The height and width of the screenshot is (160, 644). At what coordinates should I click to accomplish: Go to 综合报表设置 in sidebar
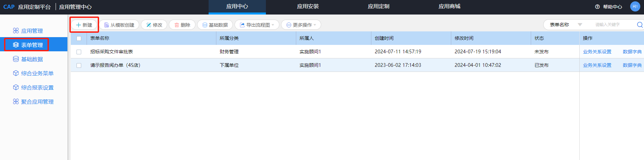(x=37, y=87)
